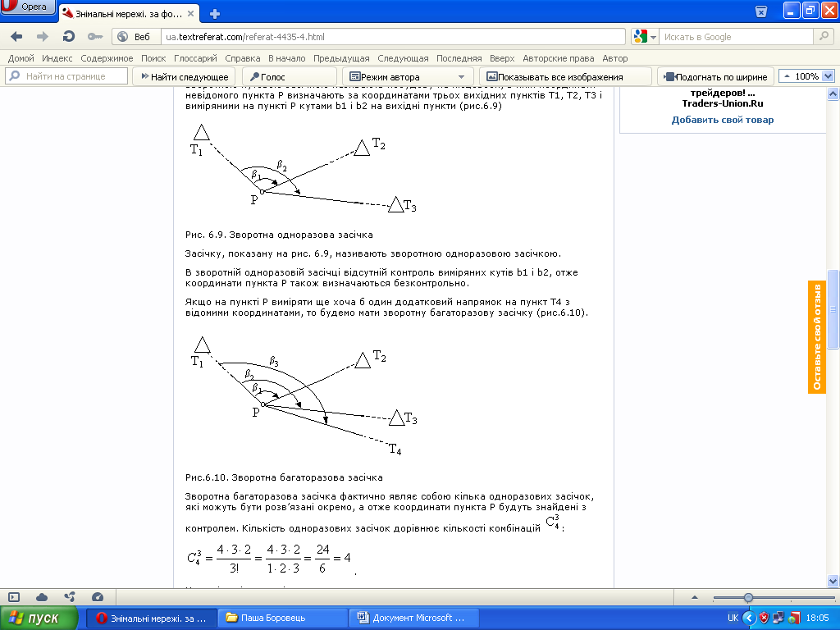Open the Индекс navigation item
Viewport: 840px width, 630px height.
tap(57, 58)
